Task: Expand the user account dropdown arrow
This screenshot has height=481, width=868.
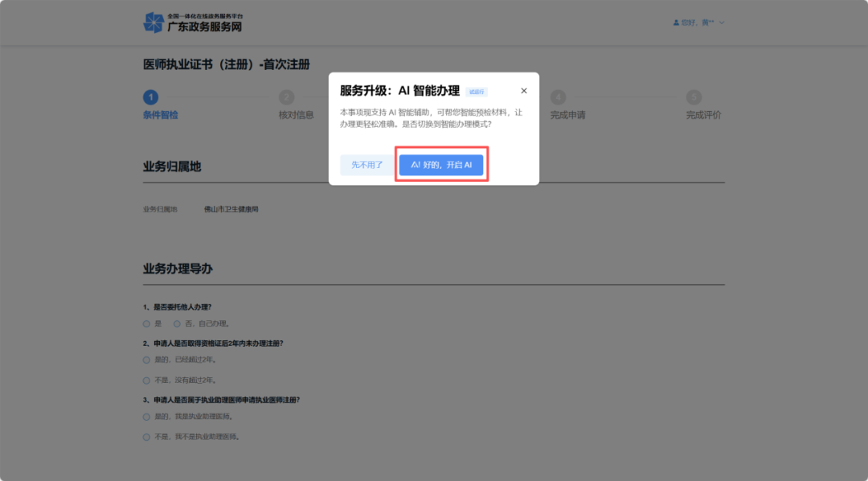Action: 721,23
